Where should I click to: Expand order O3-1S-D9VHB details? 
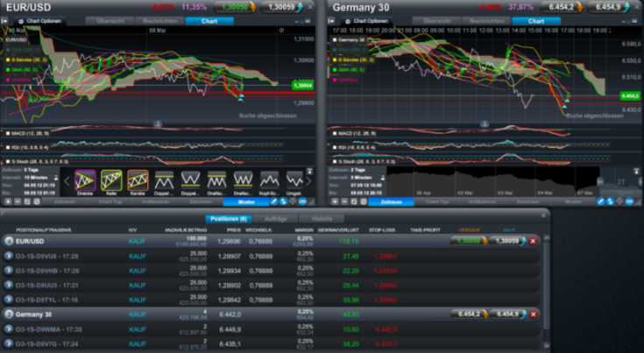(9, 271)
